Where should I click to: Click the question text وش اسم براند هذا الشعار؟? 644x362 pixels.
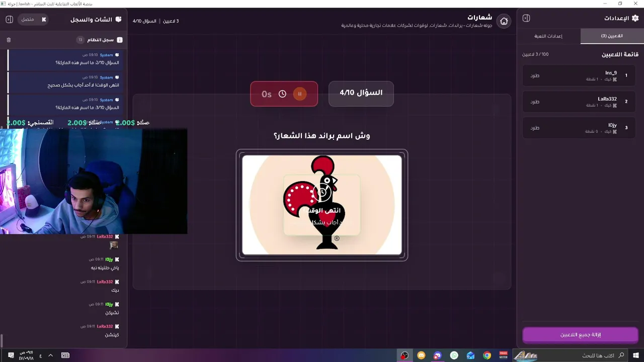322,136
